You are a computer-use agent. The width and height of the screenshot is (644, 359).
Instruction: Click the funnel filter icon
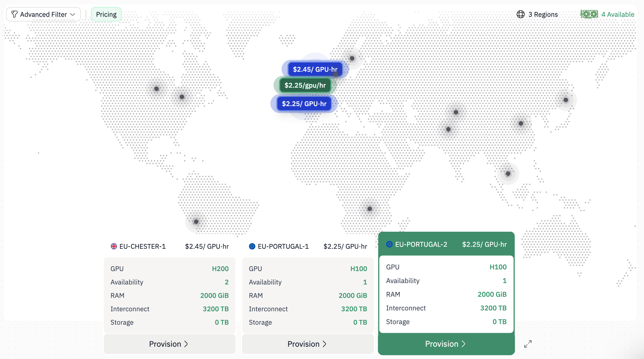pos(15,14)
